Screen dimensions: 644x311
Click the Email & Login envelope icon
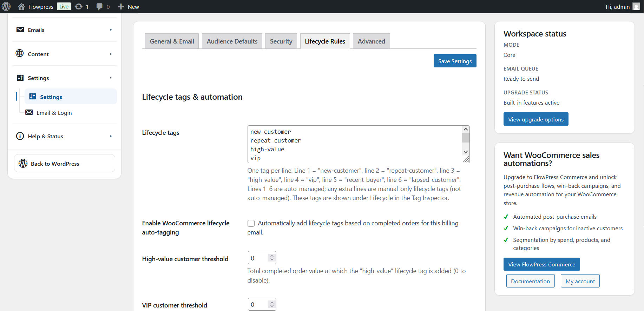pyautogui.click(x=29, y=112)
